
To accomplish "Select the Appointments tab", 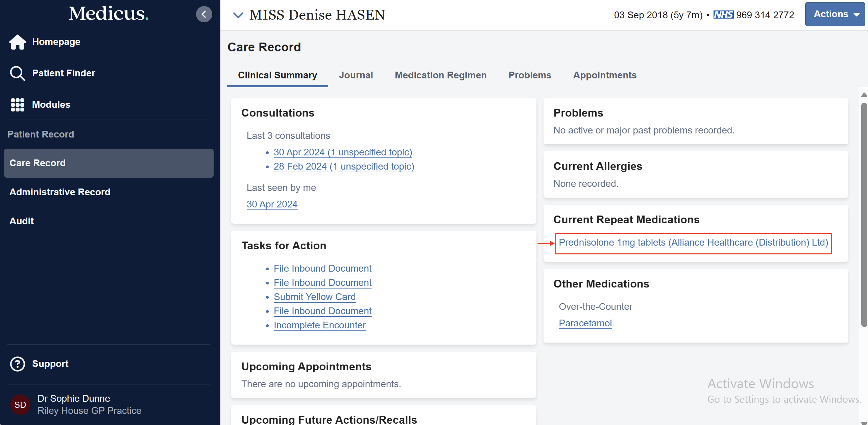I will coord(605,75).
